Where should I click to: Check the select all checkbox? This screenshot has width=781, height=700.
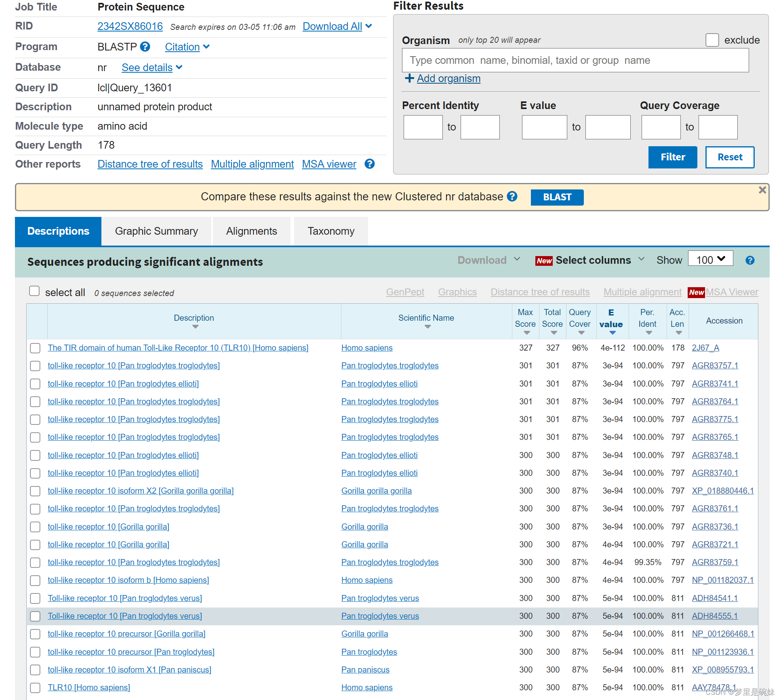[34, 291]
